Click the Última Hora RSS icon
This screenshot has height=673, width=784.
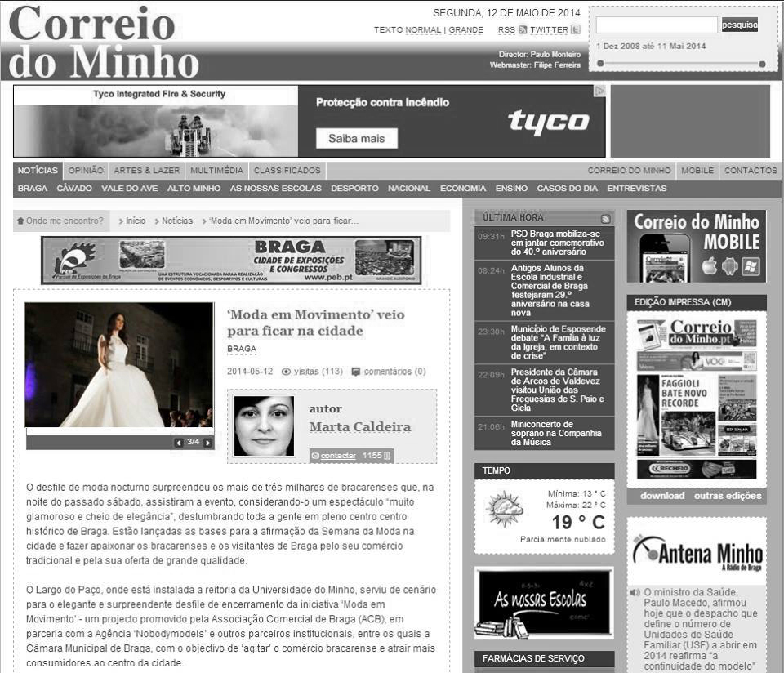click(x=605, y=219)
